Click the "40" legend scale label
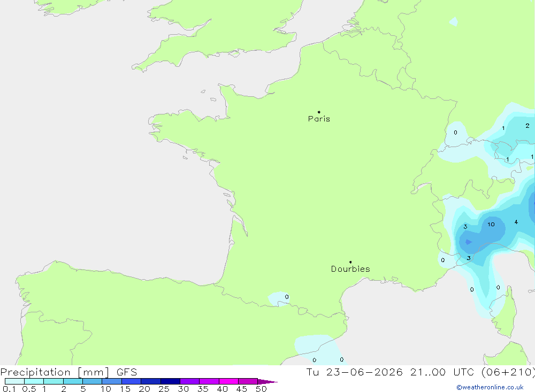 (x=222, y=389)
